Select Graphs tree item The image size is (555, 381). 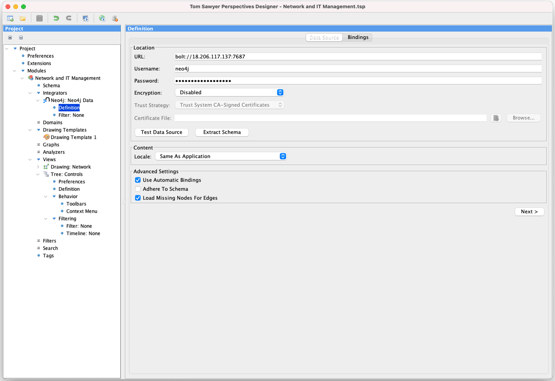click(x=51, y=144)
